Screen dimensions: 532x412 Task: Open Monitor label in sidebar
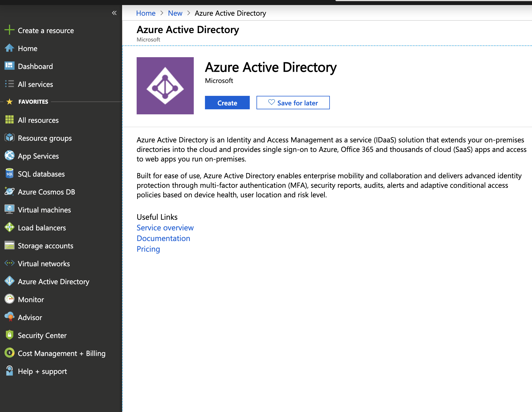click(31, 300)
